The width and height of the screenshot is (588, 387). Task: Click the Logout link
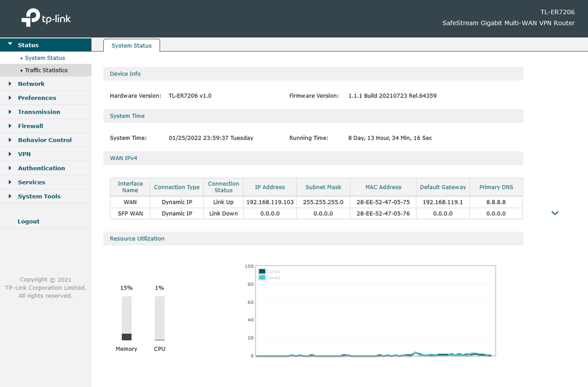tap(28, 221)
